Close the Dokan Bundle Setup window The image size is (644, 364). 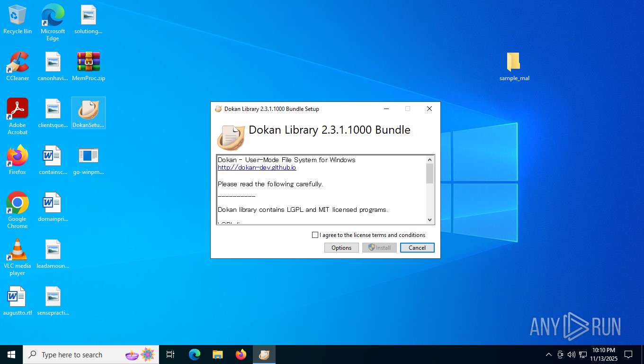pos(429,109)
